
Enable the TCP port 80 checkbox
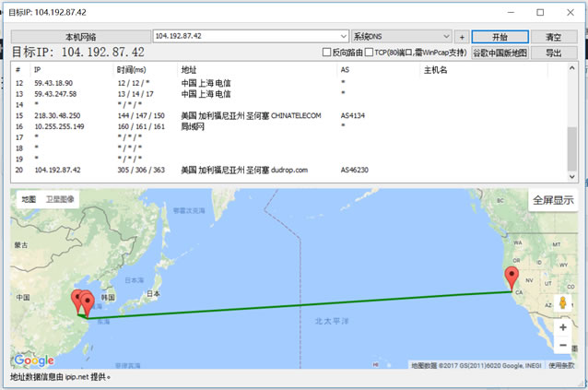coord(369,53)
